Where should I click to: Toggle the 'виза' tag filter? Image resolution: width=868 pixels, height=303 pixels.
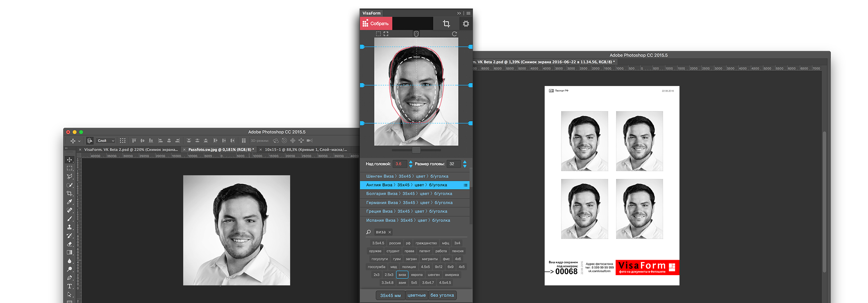pos(402,275)
